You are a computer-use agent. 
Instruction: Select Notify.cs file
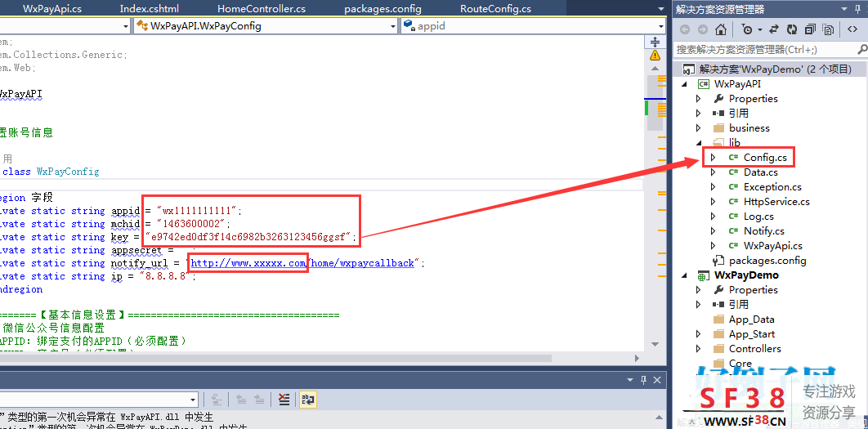[764, 230]
